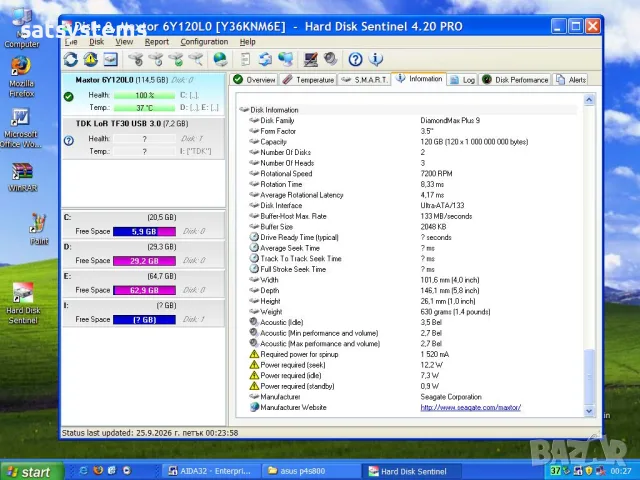Click the disk with stethoscope test icon
The width and height of the screenshot is (640, 480).
(136, 60)
